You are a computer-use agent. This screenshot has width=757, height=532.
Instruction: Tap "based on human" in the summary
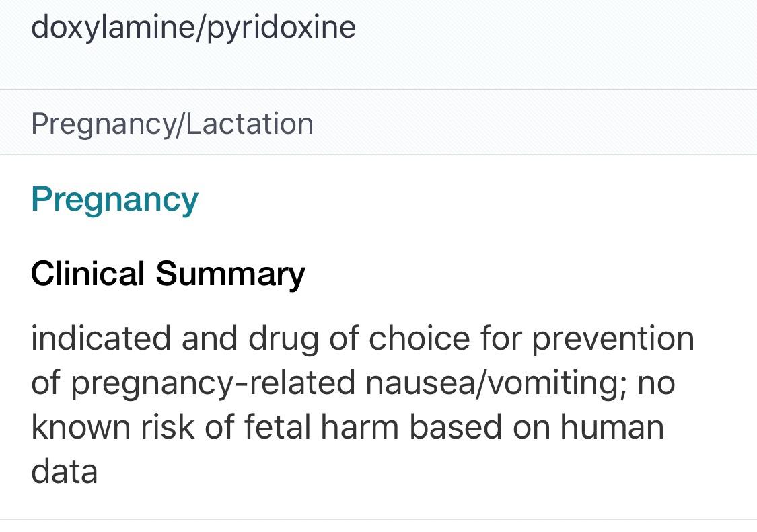tap(537, 427)
